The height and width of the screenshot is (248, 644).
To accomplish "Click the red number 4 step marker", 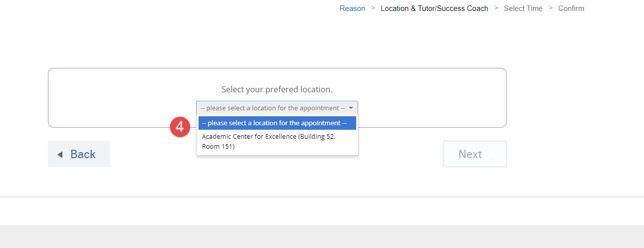I will pos(180,126).
